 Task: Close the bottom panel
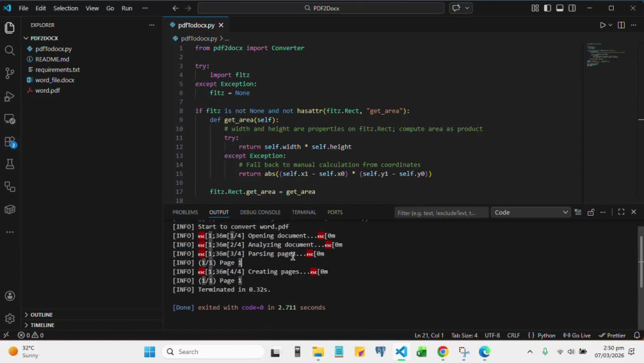click(633, 212)
